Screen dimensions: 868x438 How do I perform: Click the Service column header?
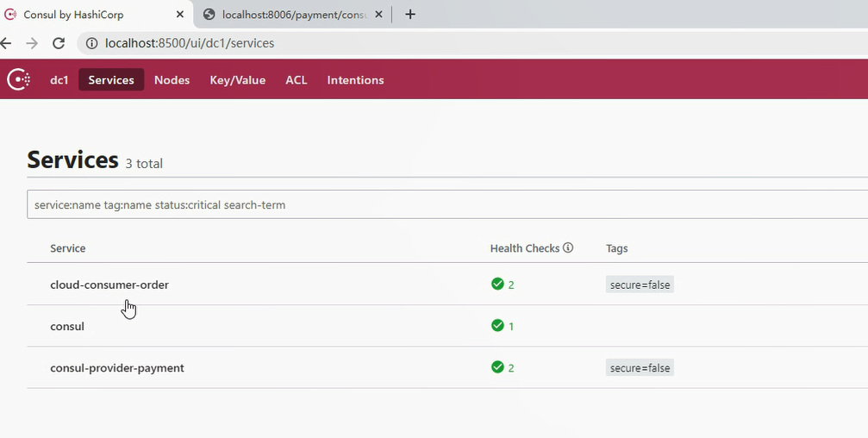(x=68, y=248)
